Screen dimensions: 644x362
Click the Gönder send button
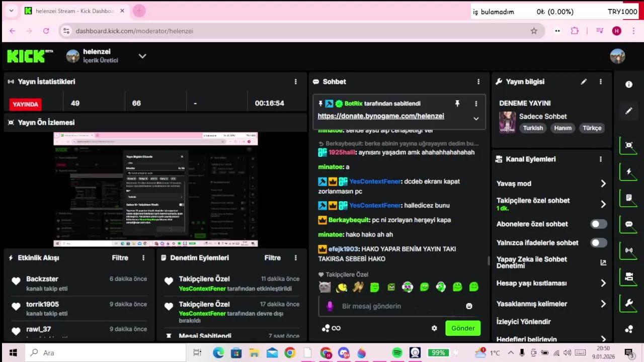coord(463,328)
